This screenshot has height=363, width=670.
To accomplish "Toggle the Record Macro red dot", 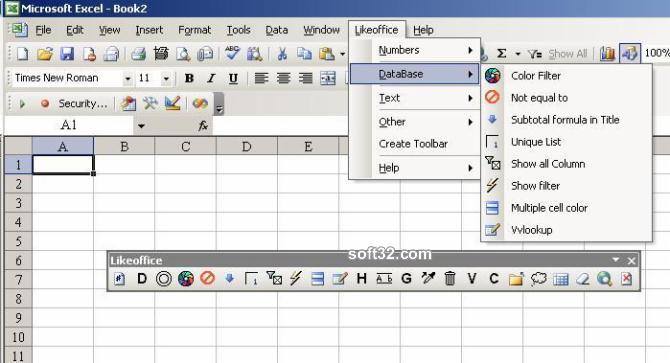I will point(44,104).
